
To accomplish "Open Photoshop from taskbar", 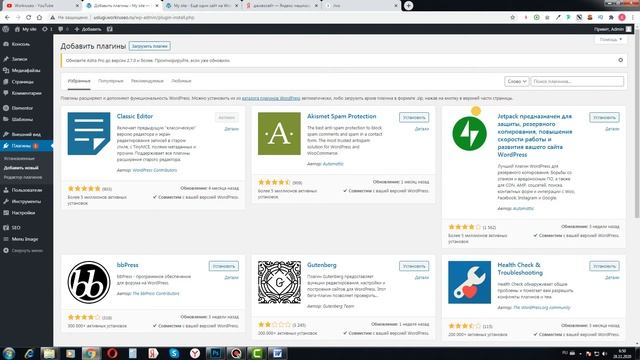I will [x=216, y=353].
